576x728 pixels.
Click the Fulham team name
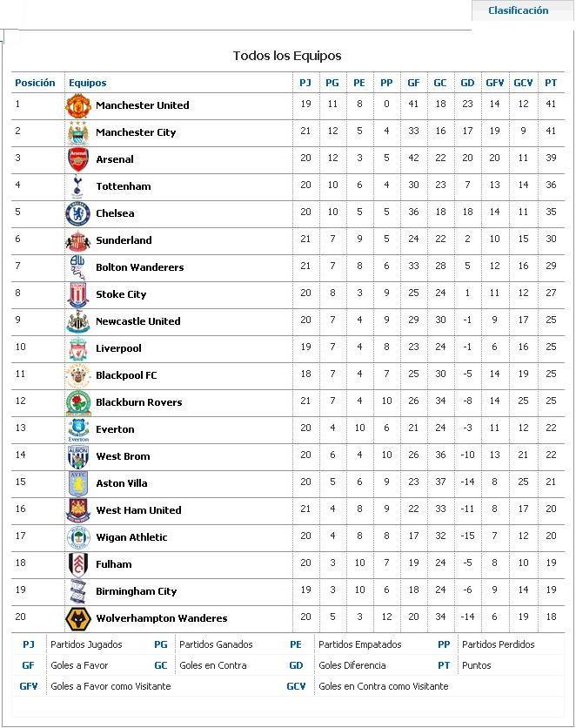113,564
